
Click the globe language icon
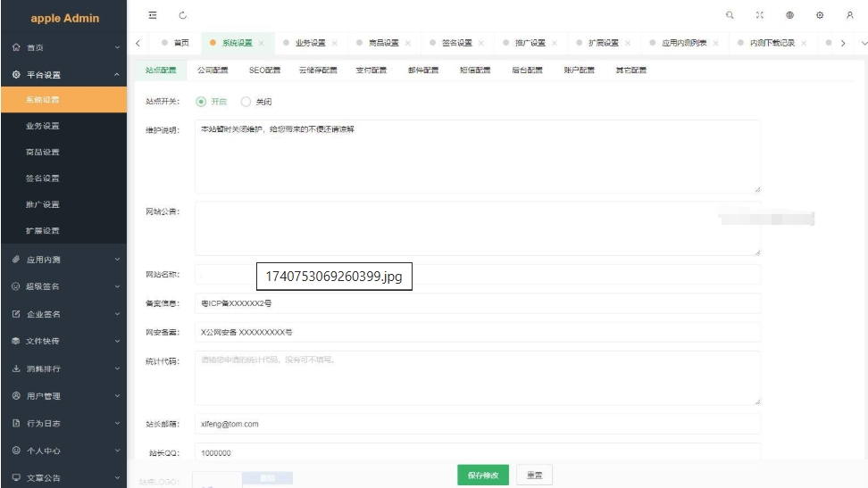(790, 15)
